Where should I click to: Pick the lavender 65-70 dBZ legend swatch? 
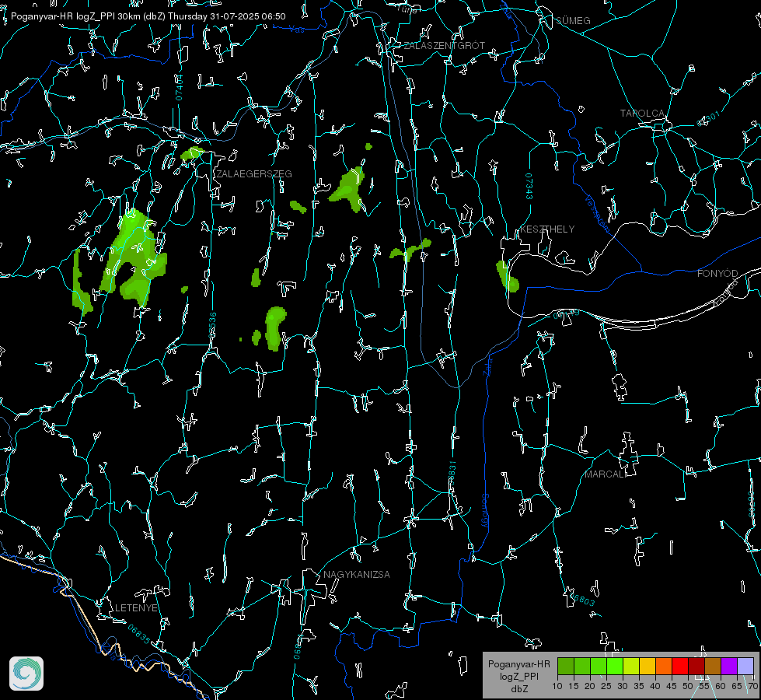point(745,666)
